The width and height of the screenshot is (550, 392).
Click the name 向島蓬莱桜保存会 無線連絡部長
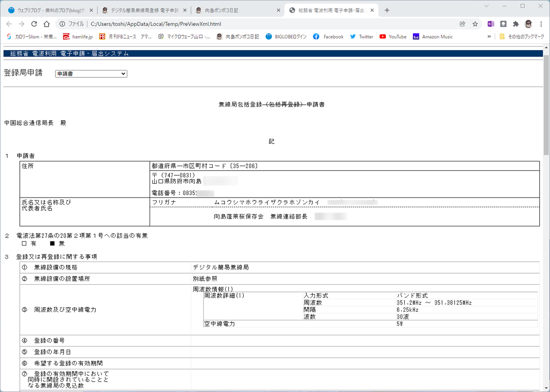coord(261,217)
